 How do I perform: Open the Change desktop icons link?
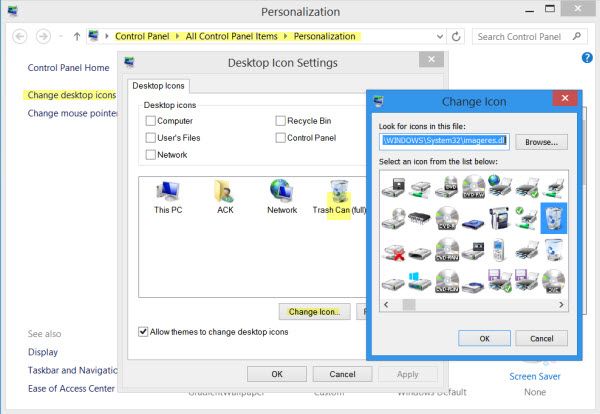pyautogui.click(x=72, y=95)
